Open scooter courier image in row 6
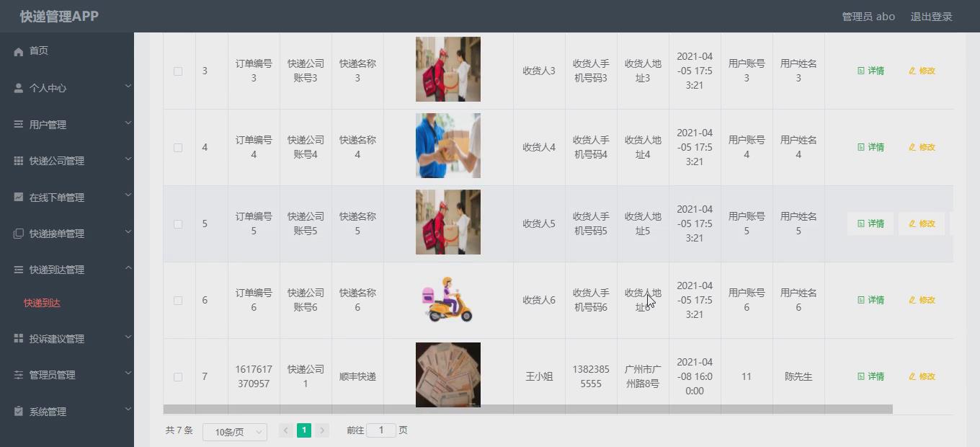Screen dimensions: 980x447 click(x=448, y=300)
